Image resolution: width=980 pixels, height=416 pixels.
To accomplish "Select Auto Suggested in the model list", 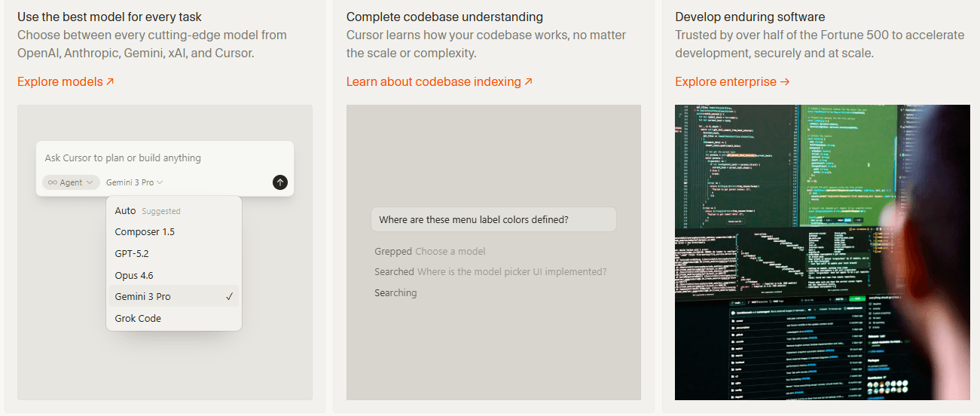I will tap(148, 211).
